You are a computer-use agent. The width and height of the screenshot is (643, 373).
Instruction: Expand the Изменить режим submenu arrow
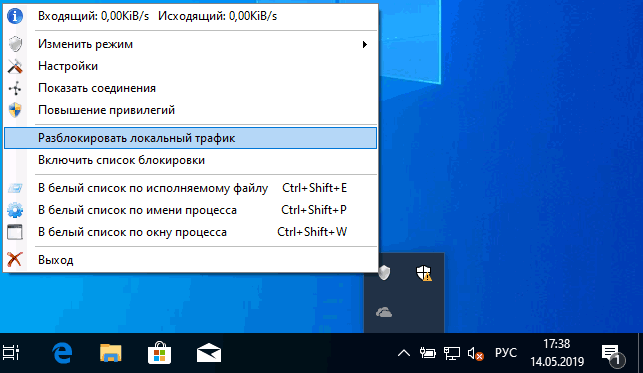[x=365, y=44]
